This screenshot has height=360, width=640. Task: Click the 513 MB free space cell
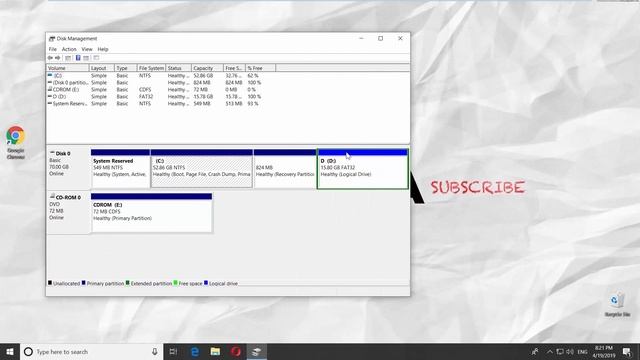pyautogui.click(x=233, y=103)
